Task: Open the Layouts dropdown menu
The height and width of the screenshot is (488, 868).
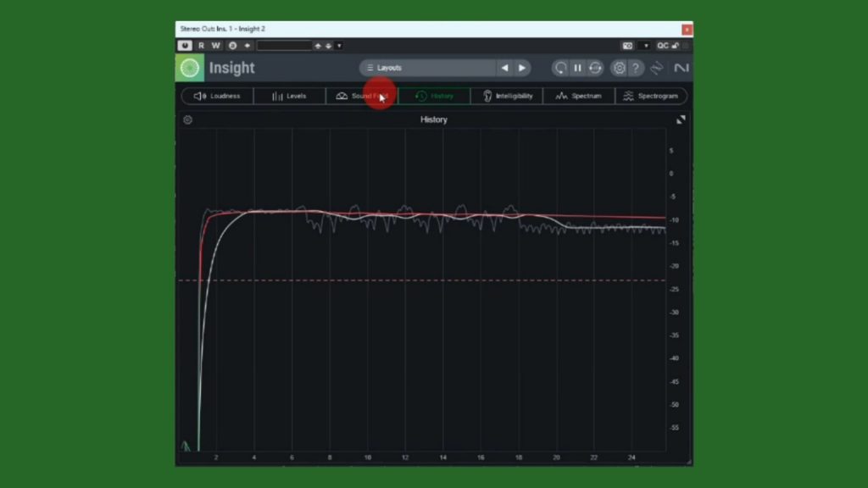Action: click(426, 68)
